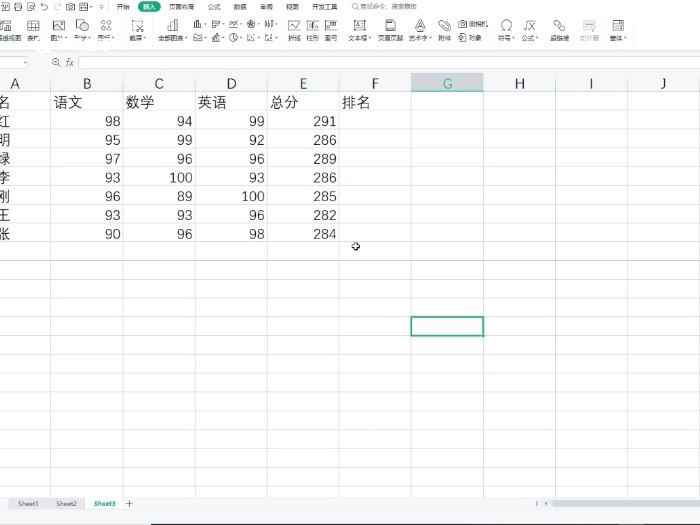The image size is (700, 525).
Task: Insert a column chart from the ribbon
Action: (x=197, y=24)
